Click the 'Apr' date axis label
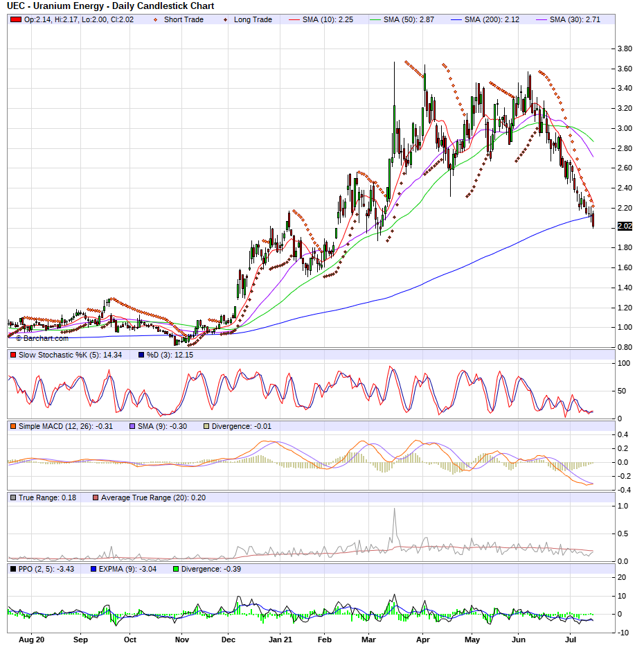Image resolution: width=644 pixels, height=661 pixels. [x=423, y=640]
